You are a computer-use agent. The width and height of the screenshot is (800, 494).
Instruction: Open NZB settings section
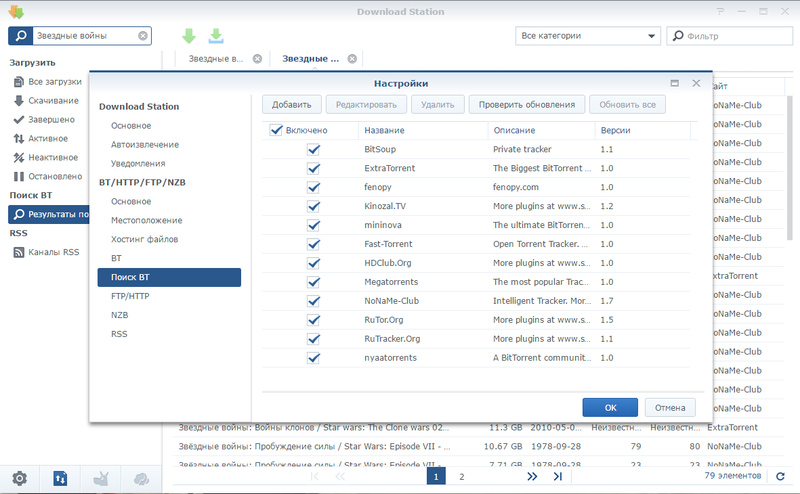pos(119,315)
